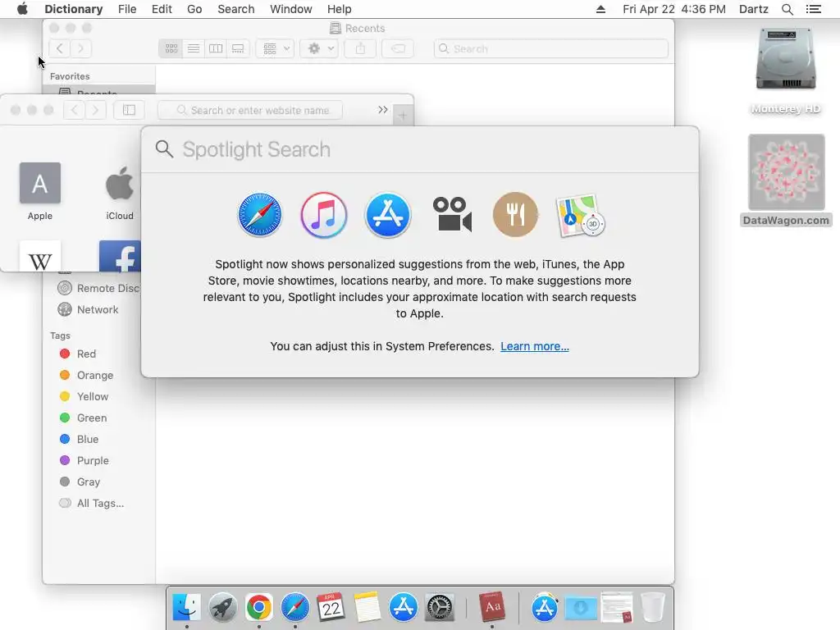Viewport: 840px width, 630px height.
Task: Open the File menu
Action: [127, 9]
